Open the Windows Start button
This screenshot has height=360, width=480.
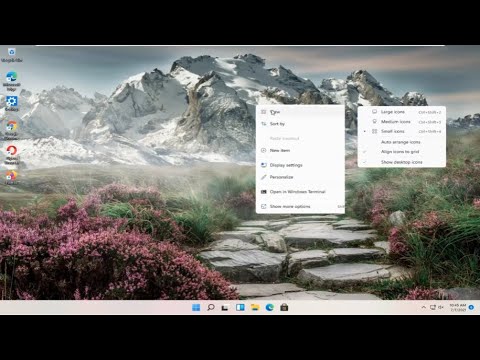tap(196, 307)
